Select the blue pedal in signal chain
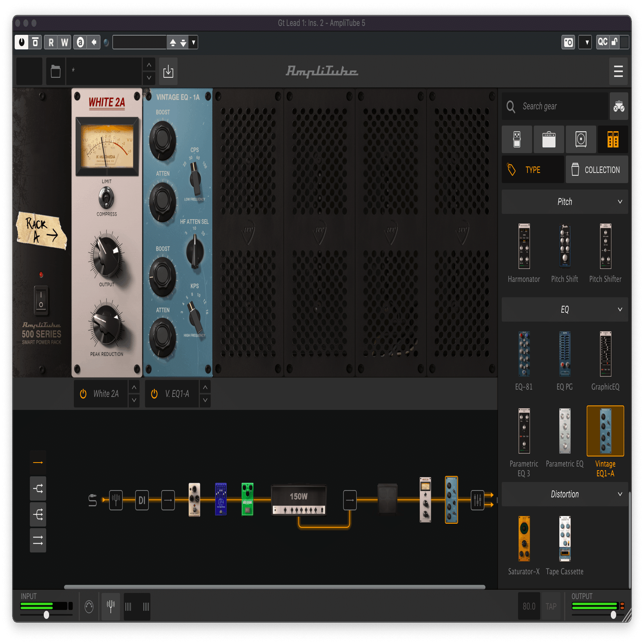 coord(221,499)
